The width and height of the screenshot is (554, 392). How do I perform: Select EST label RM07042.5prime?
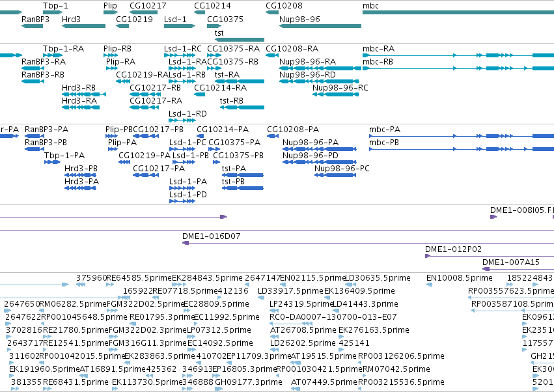tap(396, 369)
